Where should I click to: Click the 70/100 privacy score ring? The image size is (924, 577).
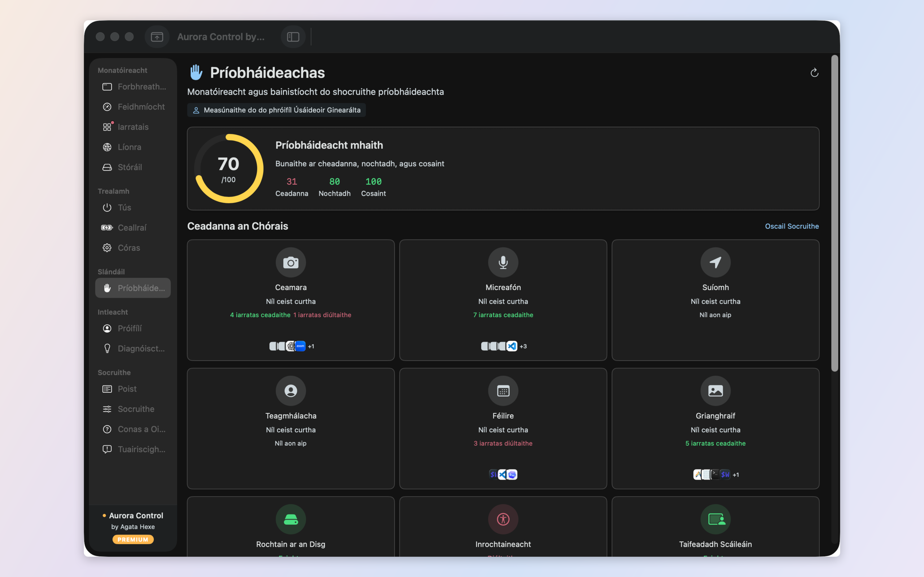point(228,168)
